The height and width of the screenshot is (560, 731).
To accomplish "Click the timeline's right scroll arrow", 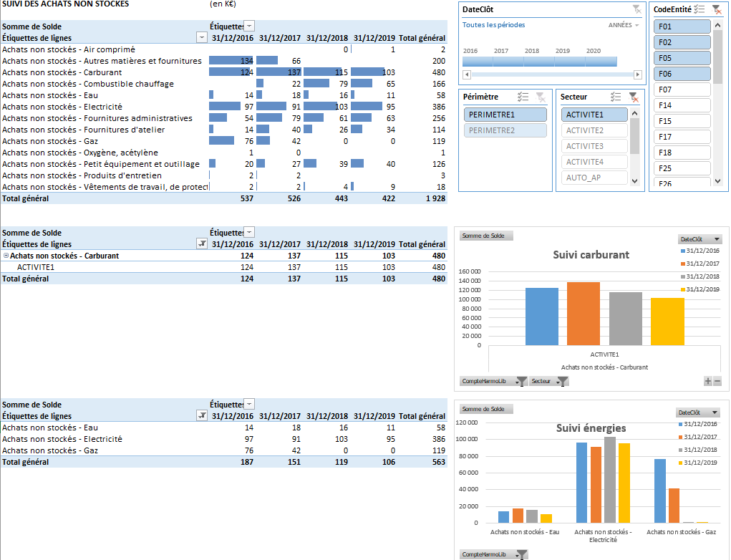I will (638, 74).
